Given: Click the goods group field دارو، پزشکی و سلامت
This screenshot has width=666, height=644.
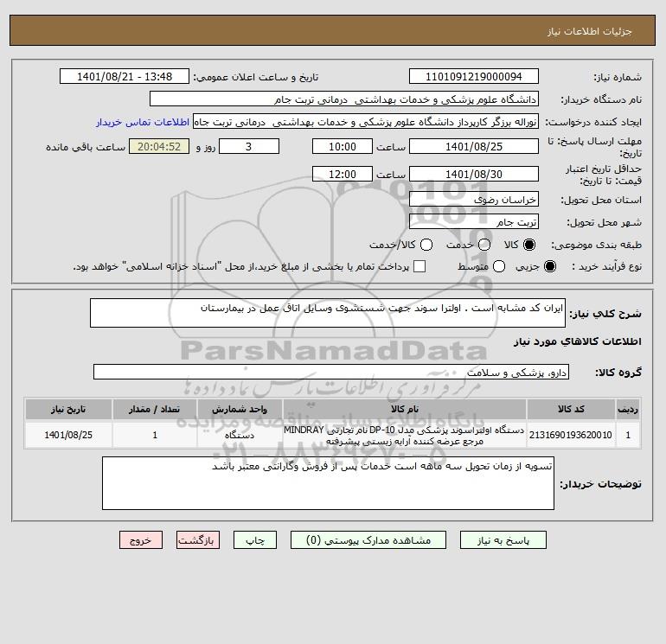Looking at the screenshot, I should (331, 372).
